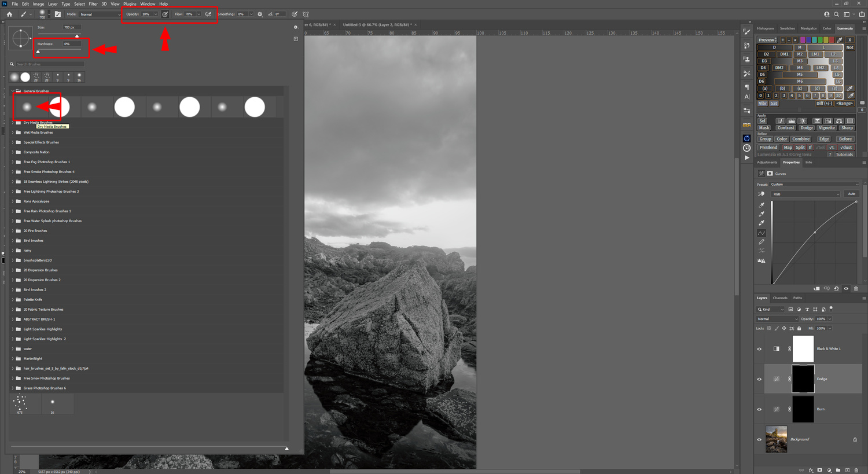Toggle the brush settings panel icon
The width and height of the screenshot is (868, 474).
pos(57,14)
